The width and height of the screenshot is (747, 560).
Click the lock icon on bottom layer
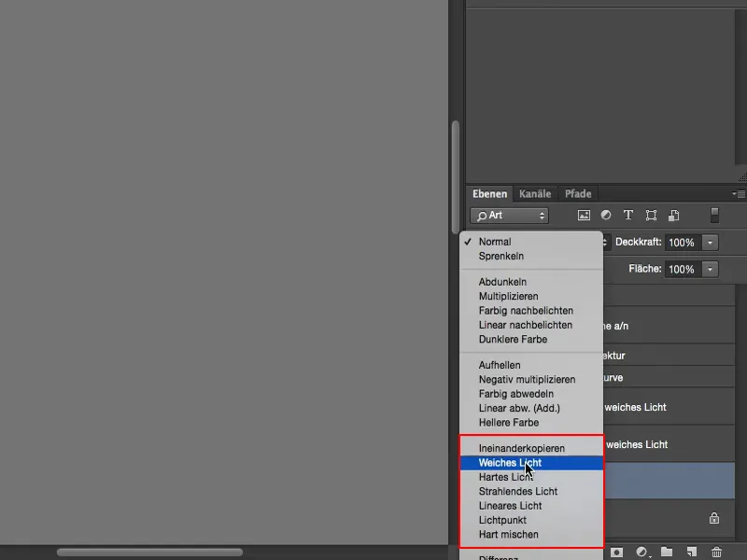714,518
